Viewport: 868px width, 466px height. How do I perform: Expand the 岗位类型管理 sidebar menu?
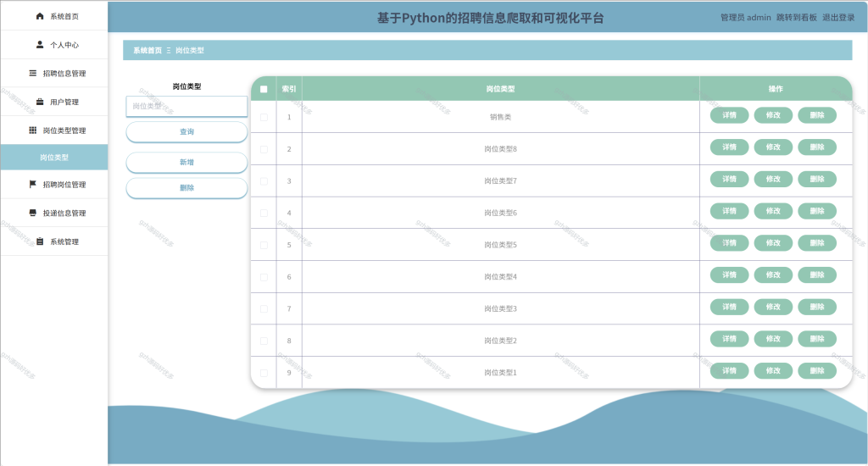pos(54,130)
